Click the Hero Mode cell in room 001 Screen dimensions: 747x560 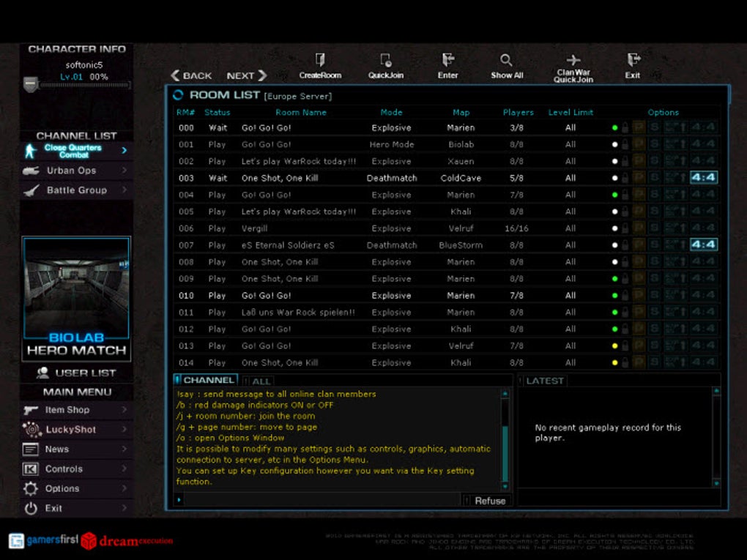(x=392, y=144)
